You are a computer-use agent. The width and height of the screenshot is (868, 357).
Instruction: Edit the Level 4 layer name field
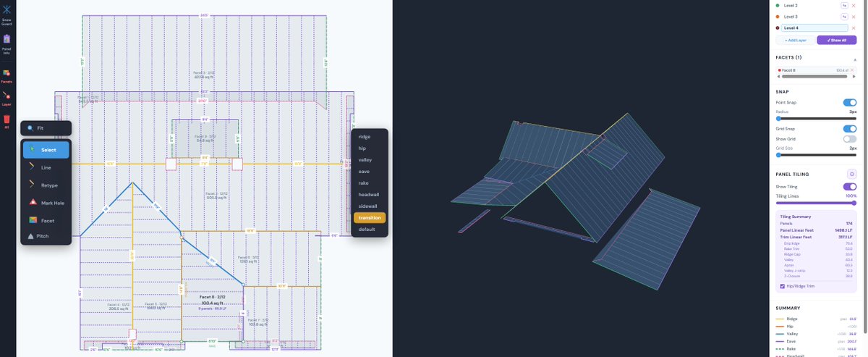[x=814, y=28]
